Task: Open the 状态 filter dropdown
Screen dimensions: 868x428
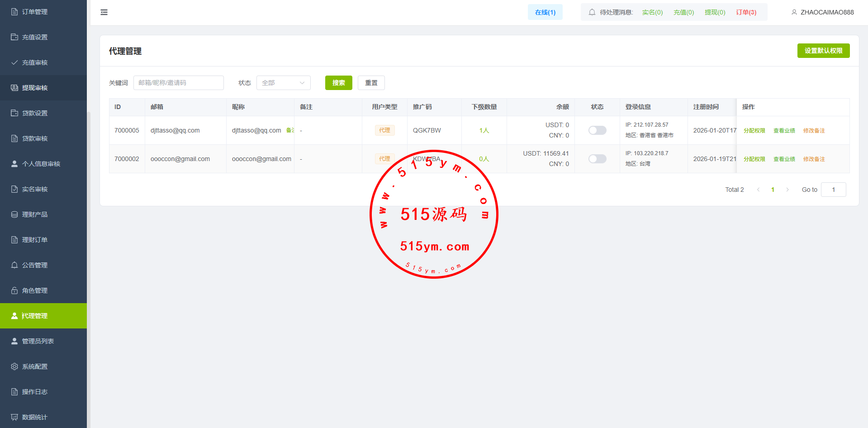Action: pyautogui.click(x=283, y=83)
